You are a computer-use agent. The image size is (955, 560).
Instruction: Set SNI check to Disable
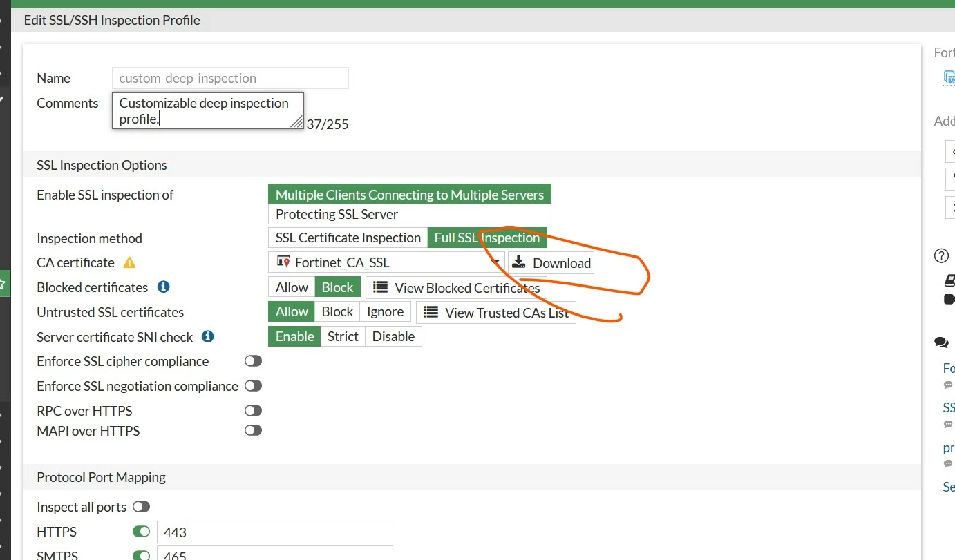click(x=393, y=336)
